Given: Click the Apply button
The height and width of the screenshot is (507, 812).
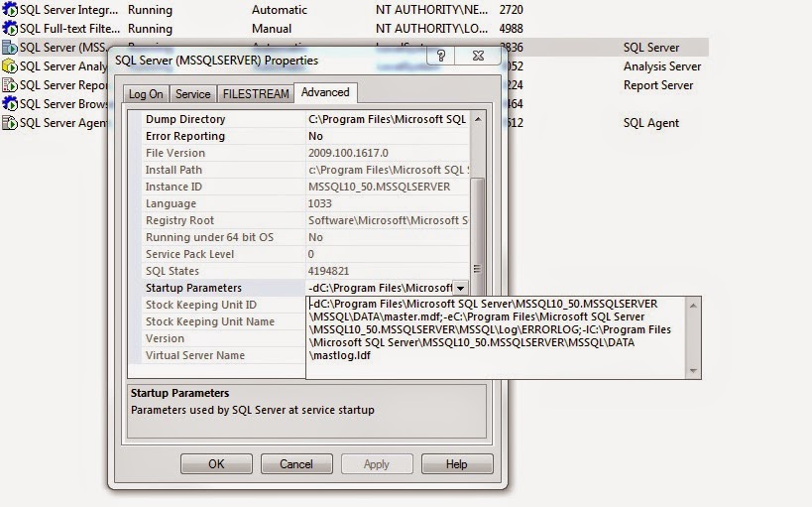Looking at the screenshot, I should [x=377, y=464].
